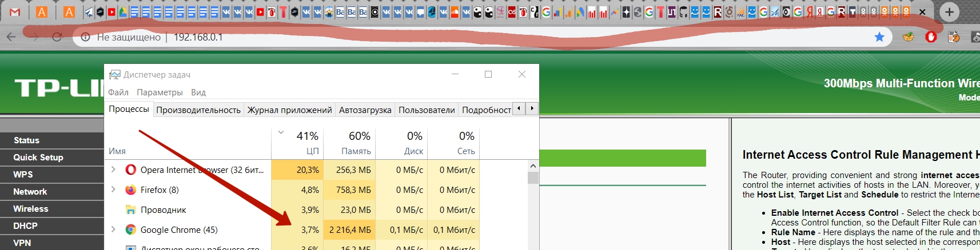Viewport: 980px width, 250px height.
Task: Expand the Firefox (8) process group
Action: click(113, 189)
